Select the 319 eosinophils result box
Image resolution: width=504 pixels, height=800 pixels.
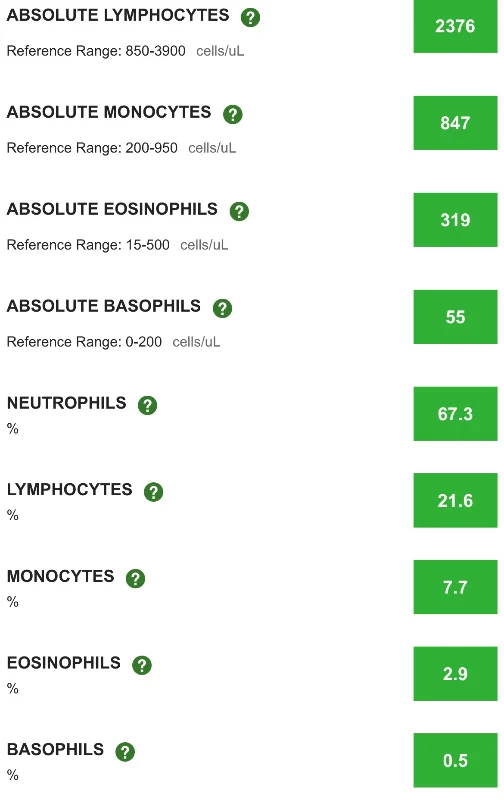(x=455, y=220)
